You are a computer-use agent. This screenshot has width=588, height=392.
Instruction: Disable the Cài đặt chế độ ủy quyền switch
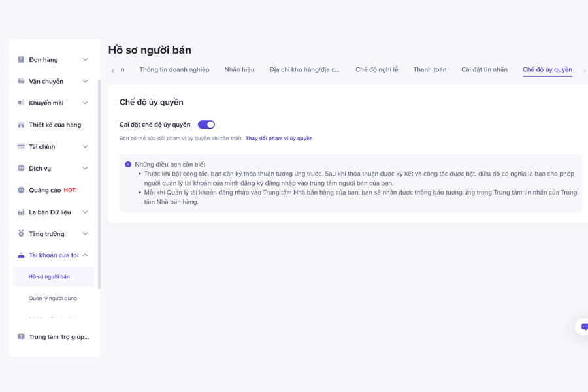point(206,125)
